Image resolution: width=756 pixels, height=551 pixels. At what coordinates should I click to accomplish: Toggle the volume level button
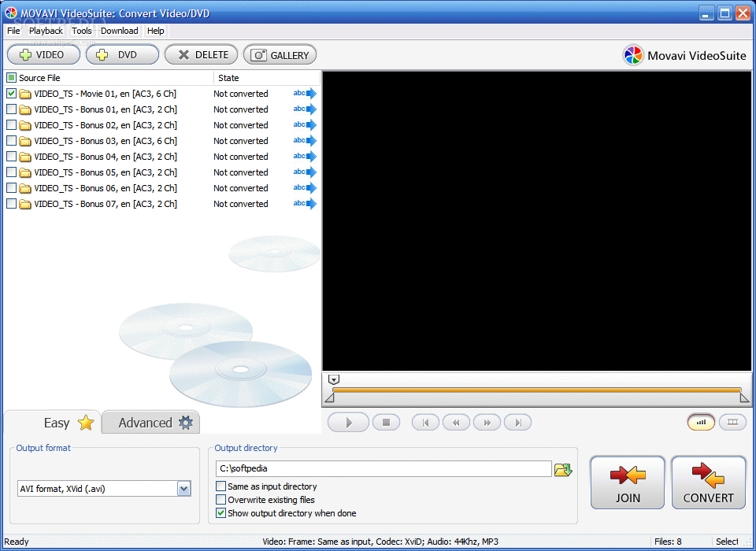pyautogui.click(x=701, y=422)
